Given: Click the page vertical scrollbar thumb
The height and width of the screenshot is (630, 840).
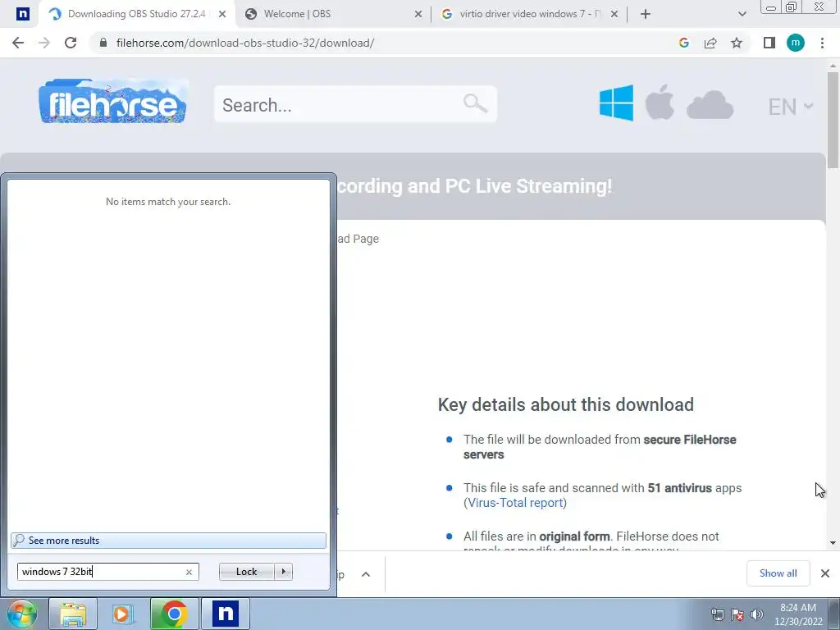Looking at the screenshot, I should point(833,121).
